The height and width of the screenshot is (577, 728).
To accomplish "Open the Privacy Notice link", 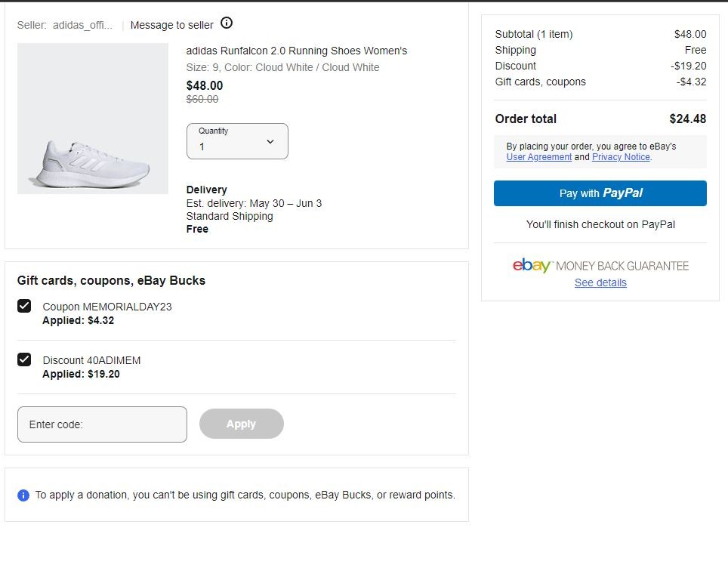I will tap(621, 157).
